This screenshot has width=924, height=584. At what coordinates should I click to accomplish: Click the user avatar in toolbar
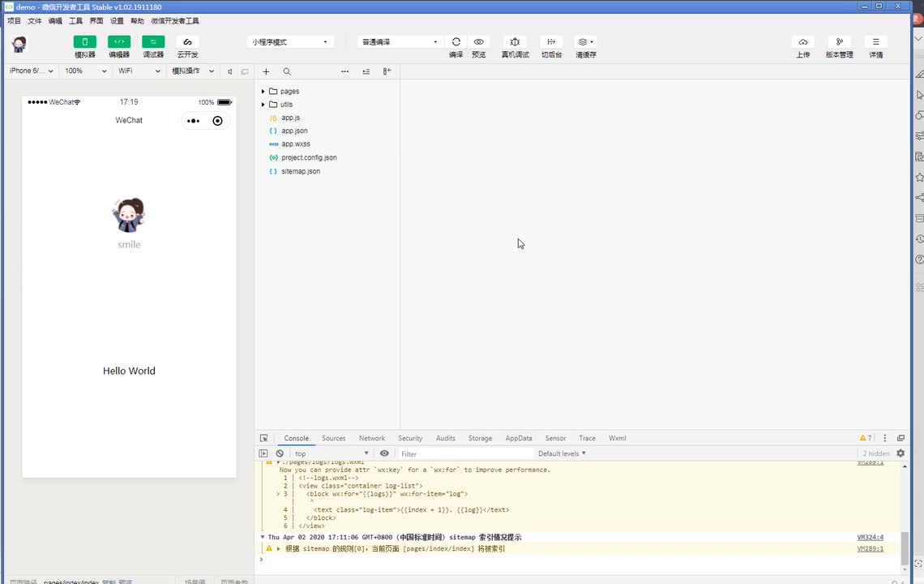19,45
